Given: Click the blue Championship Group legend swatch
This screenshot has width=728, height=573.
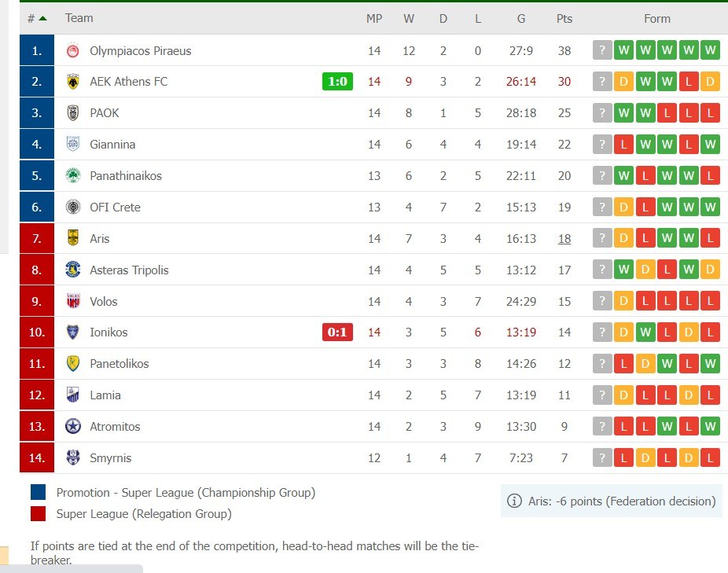Looking at the screenshot, I should click(39, 493).
